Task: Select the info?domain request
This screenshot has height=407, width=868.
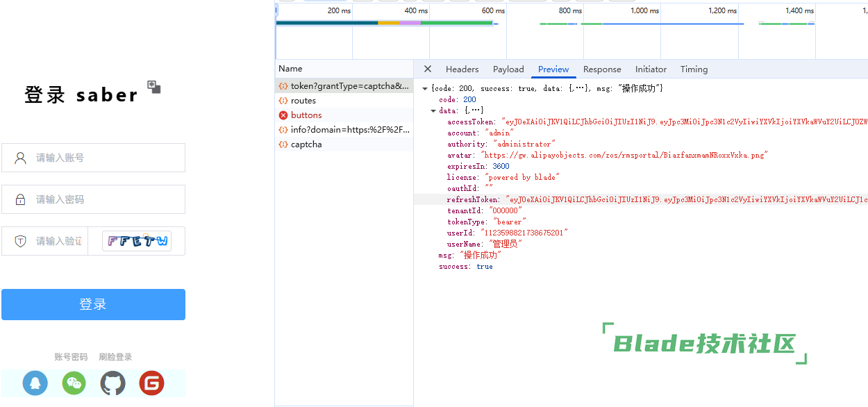Action: 344,130
